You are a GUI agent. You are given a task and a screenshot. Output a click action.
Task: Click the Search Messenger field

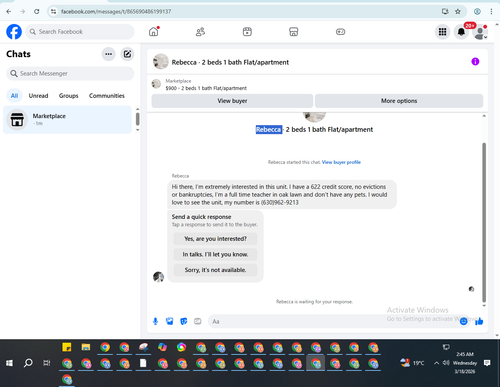[70, 73]
